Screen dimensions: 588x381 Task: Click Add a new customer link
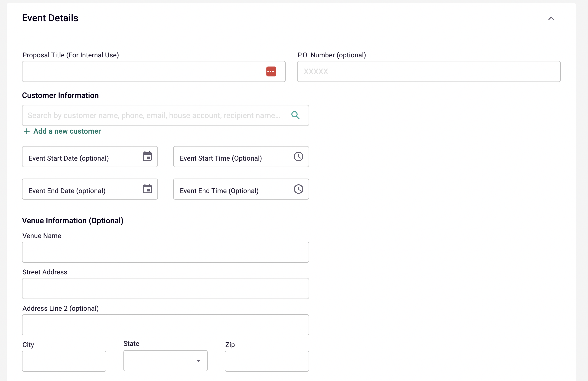(x=67, y=131)
